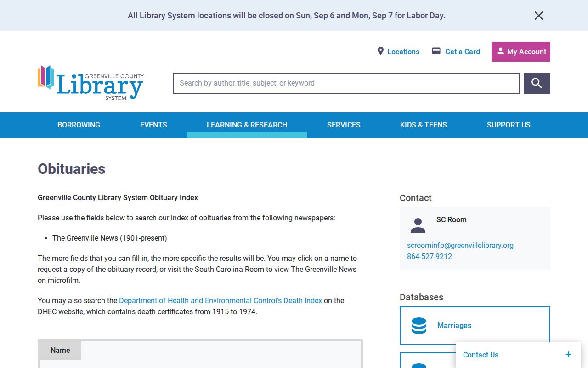Open Greenville County Library logo home
Screen dimensions: 588x368
pos(91,83)
